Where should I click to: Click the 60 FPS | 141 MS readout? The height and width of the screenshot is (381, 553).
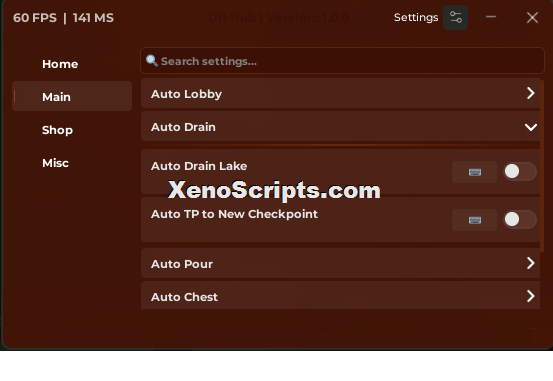pos(63,18)
